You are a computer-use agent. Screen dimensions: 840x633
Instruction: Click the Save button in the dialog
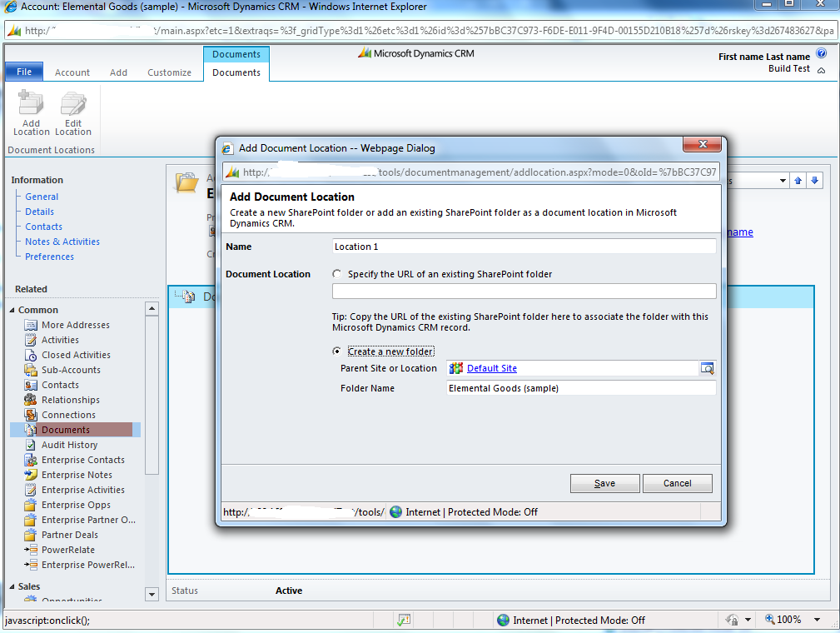pyautogui.click(x=604, y=483)
